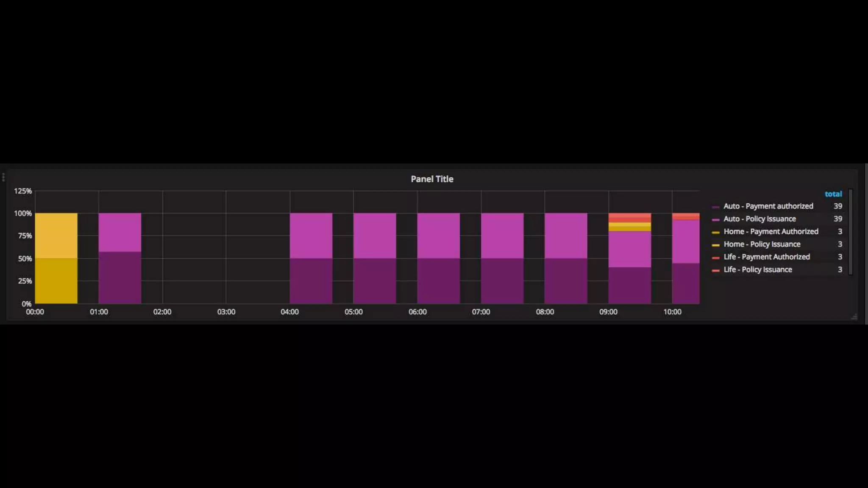This screenshot has width=868, height=488.
Task: Open color picker for Auto - Policy Issuance
Action: pyautogui.click(x=716, y=219)
